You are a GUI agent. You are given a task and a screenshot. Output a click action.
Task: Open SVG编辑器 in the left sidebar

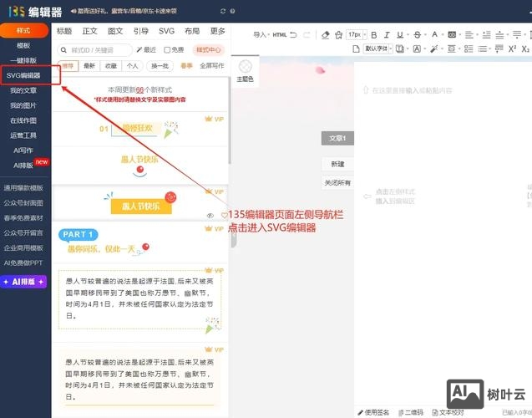click(x=23, y=75)
